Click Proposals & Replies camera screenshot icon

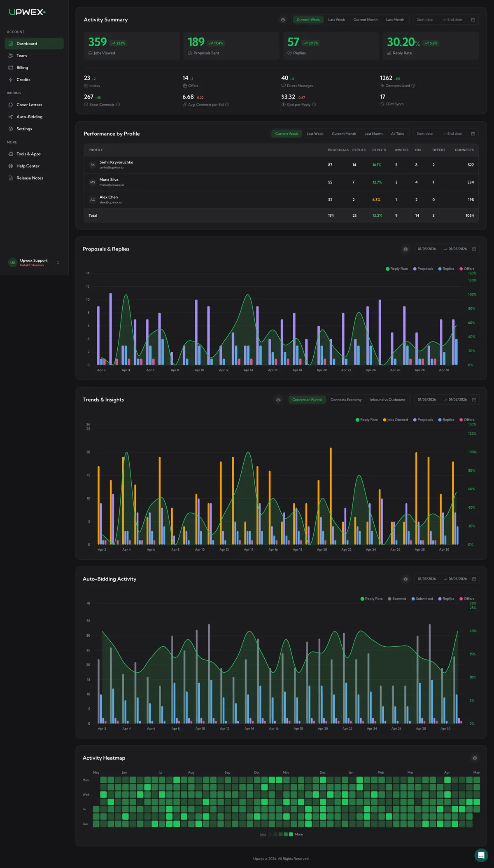[405, 249]
